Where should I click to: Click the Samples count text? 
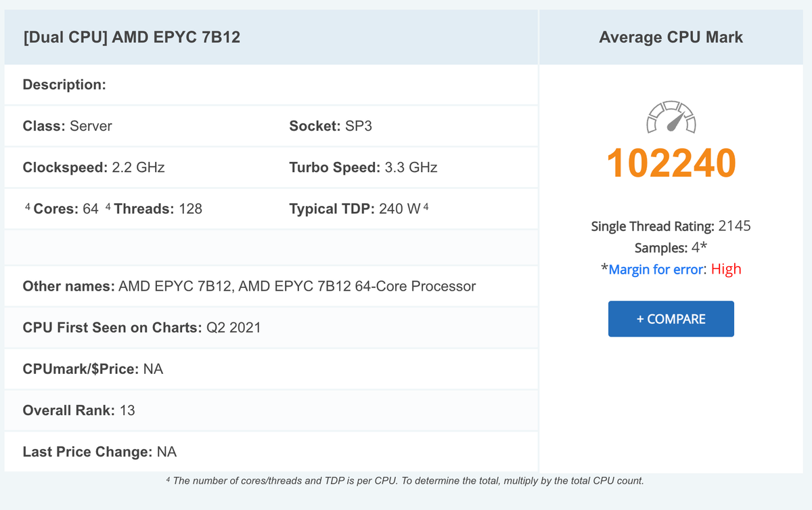[671, 248]
